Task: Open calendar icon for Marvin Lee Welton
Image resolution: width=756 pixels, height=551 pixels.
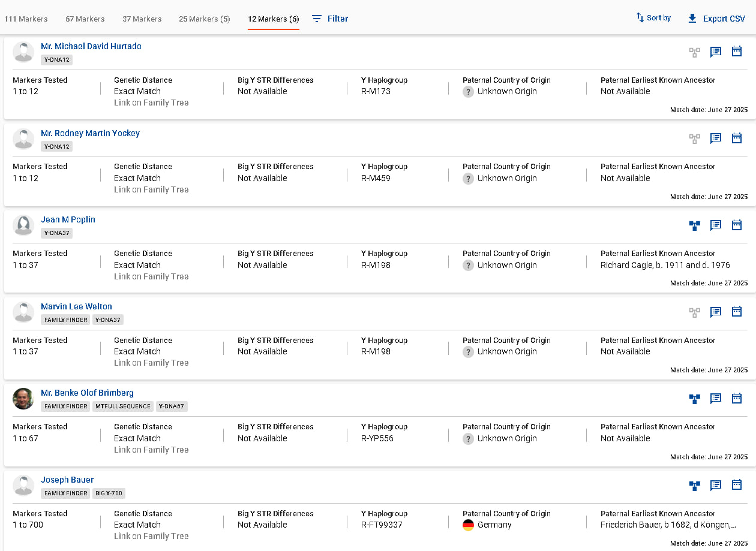Action: (737, 312)
